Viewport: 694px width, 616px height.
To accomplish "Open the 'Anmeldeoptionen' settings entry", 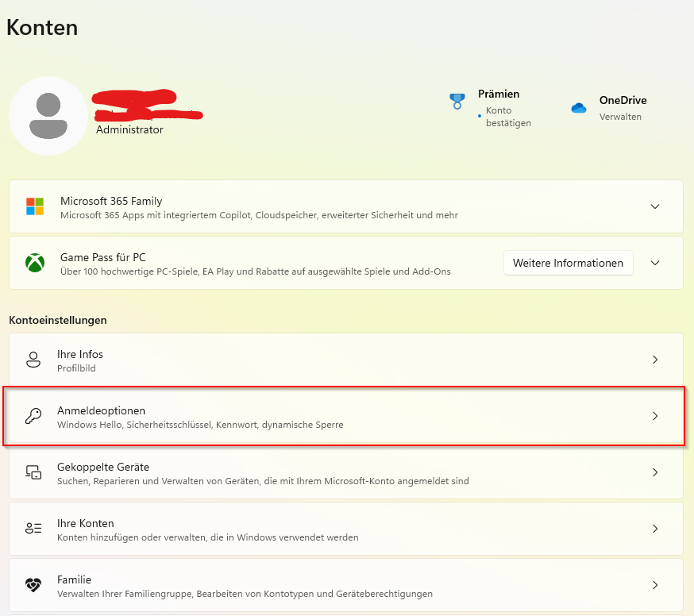I will pyautogui.click(x=346, y=416).
